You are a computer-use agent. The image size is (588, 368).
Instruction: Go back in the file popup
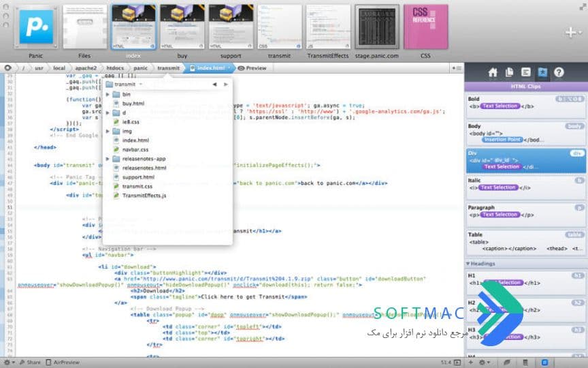(214, 85)
